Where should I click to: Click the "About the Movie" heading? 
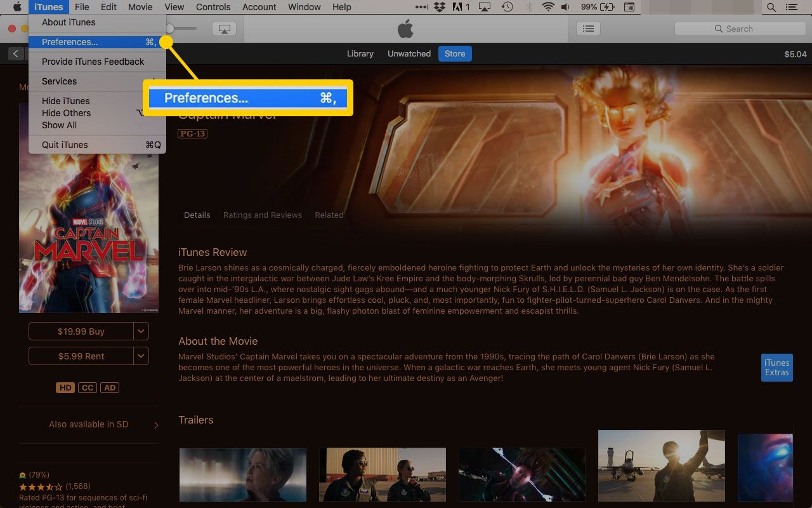tap(218, 341)
